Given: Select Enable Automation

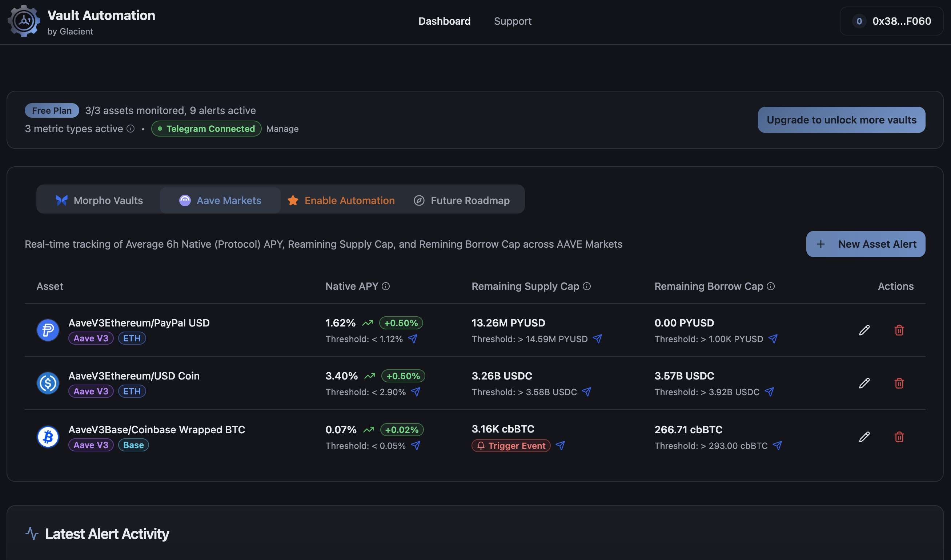Looking at the screenshot, I should [x=340, y=200].
